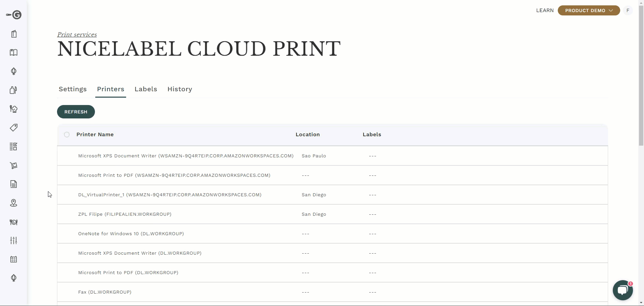This screenshot has width=644, height=306.
Task: Click San Diego location for ZPL Filipe
Action: 314,214
